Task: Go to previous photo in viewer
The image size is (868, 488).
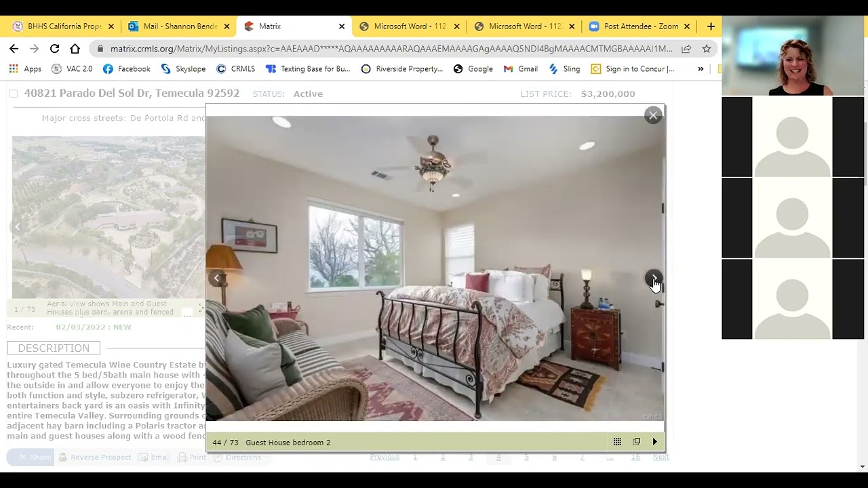Action: click(x=216, y=278)
